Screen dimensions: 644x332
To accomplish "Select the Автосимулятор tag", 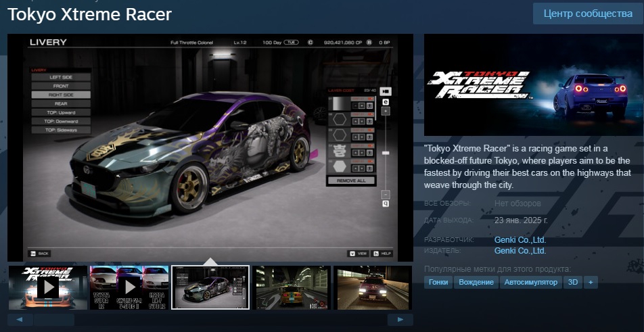I will pyautogui.click(x=530, y=282).
